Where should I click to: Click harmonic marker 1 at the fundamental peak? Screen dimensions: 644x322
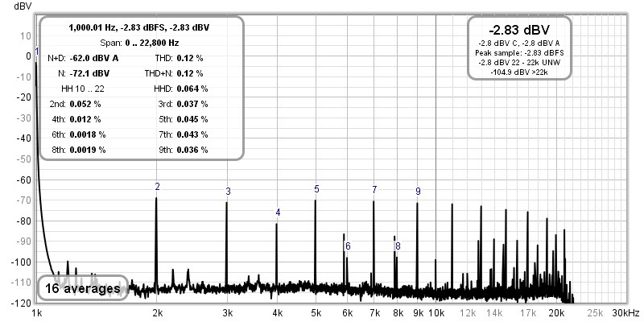(37, 52)
